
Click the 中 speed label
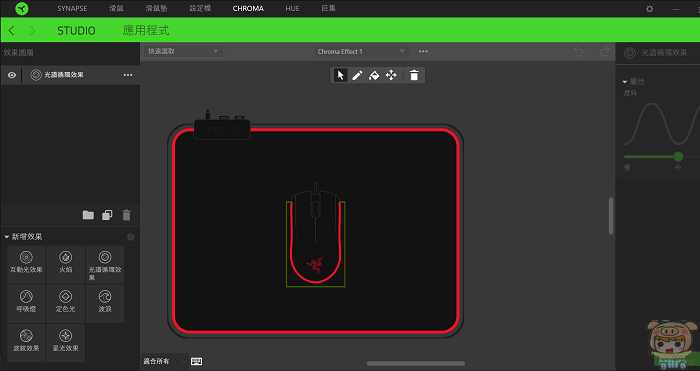coord(678,167)
